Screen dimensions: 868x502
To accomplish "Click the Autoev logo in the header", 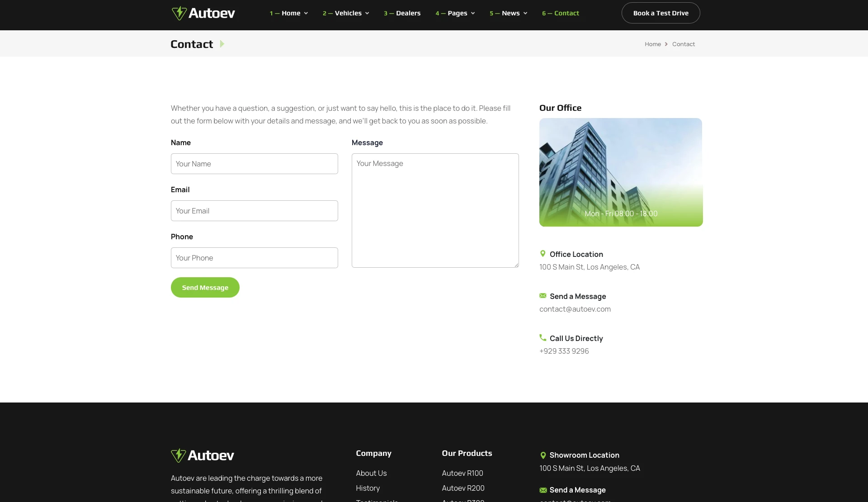I will [203, 13].
